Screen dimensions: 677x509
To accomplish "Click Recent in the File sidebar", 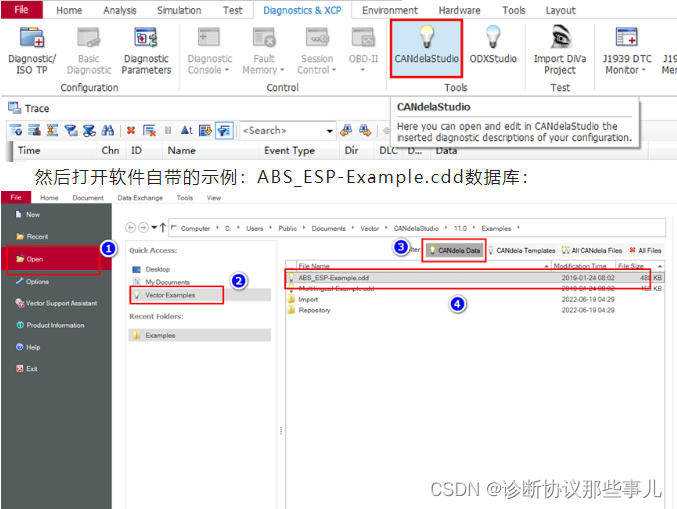I will (32, 237).
